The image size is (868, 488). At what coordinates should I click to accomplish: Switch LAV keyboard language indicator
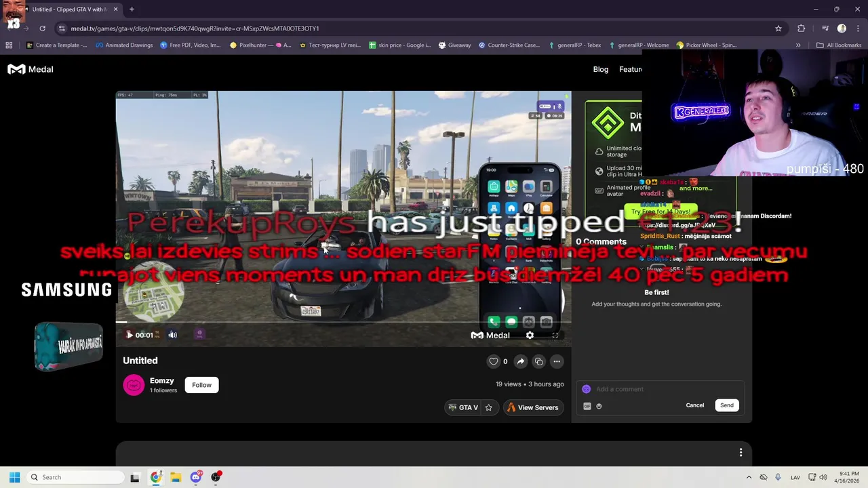pos(795,477)
